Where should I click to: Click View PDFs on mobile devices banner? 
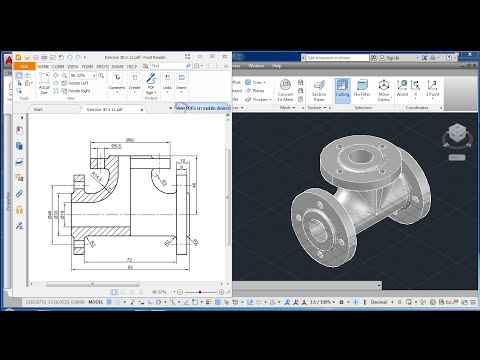pyautogui.click(x=202, y=108)
